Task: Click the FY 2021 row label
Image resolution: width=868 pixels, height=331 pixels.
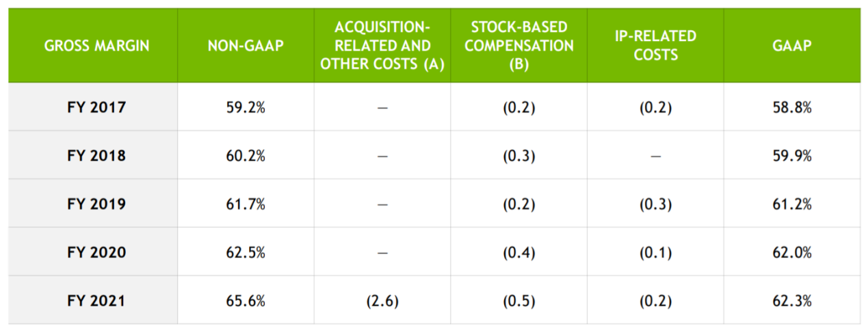Action: 96,300
